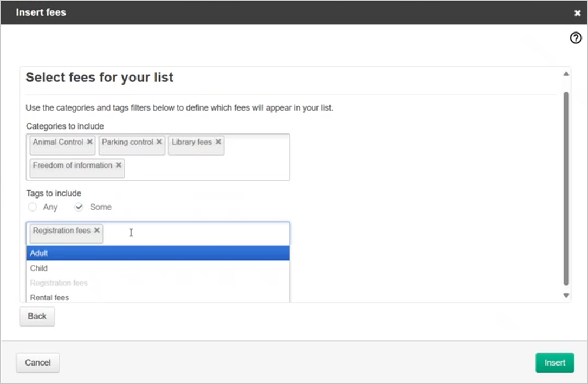
Task: Click the vertical scrollbar thumb
Action: (566, 187)
